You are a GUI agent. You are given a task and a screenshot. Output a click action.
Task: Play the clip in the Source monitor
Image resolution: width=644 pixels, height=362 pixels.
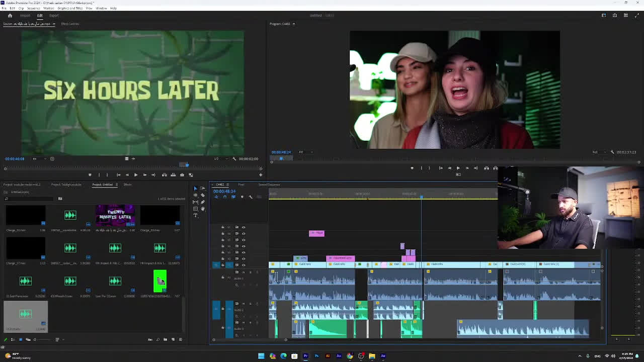coord(135,175)
